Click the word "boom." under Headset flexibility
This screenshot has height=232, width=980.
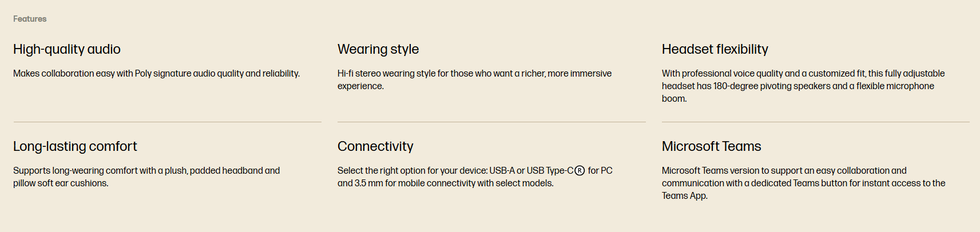point(674,98)
